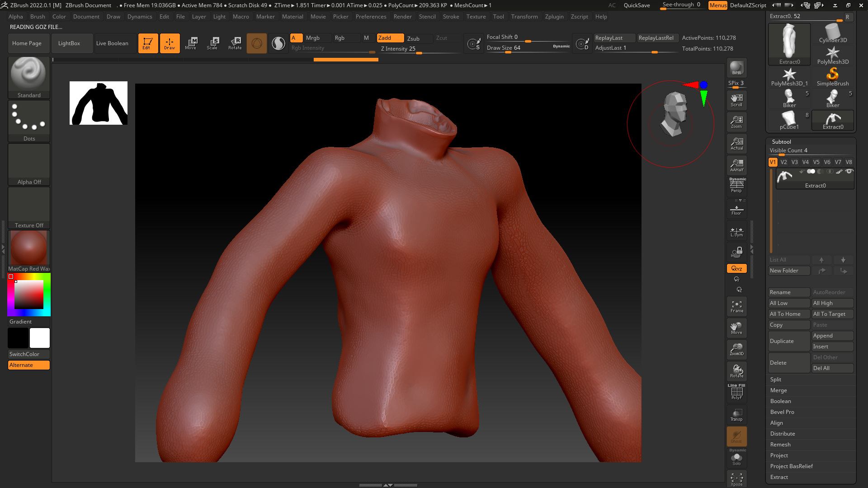Image resolution: width=868 pixels, height=488 pixels.
Task: Select the Scale transform tool icon
Action: (x=212, y=43)
